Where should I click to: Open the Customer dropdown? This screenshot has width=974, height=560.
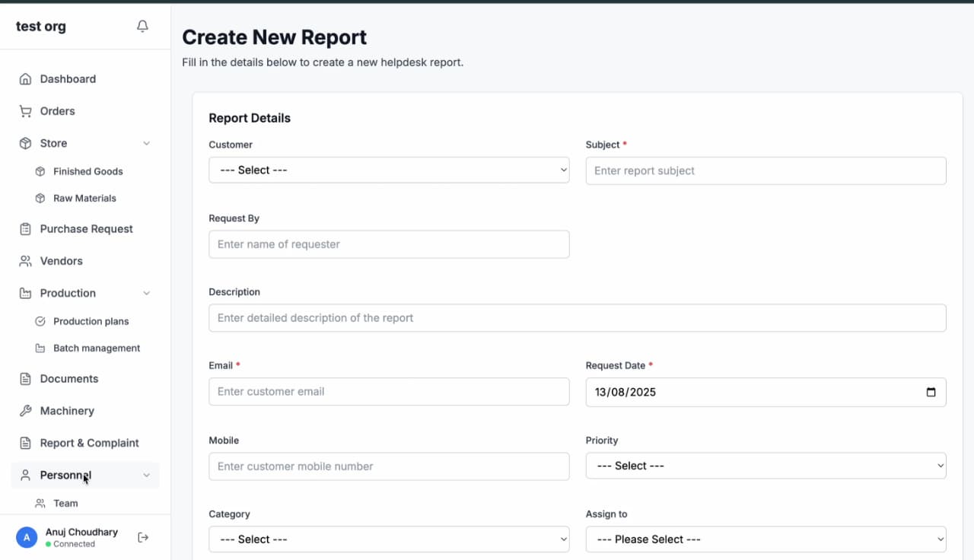point(389,170)
